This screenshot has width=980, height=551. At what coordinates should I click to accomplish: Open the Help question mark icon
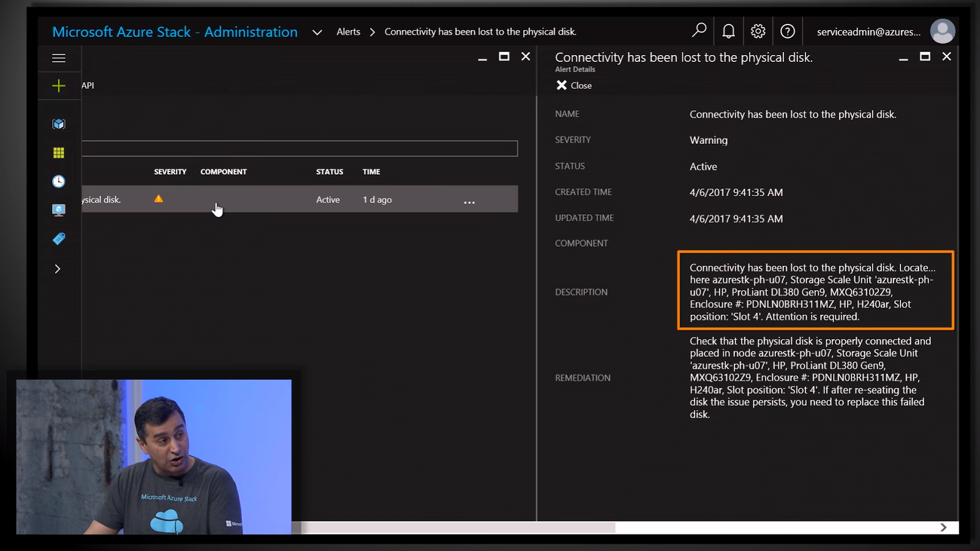[788, 31]
